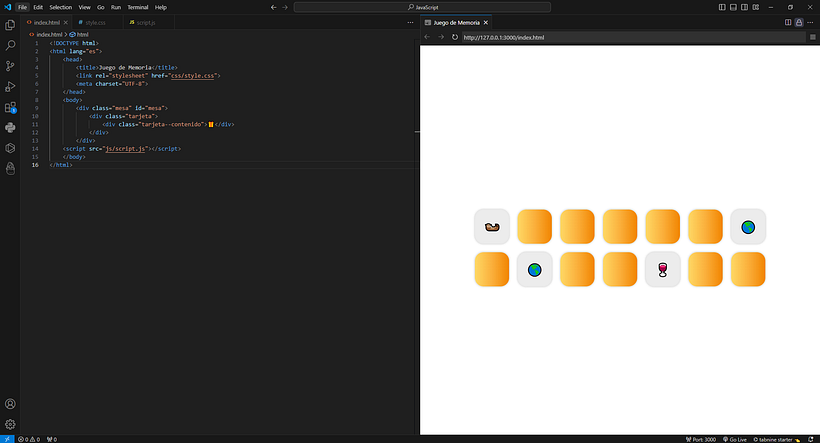This screenshot has width=820, height=443.
Task: Open the Edit menu
Action: [38, 7]
